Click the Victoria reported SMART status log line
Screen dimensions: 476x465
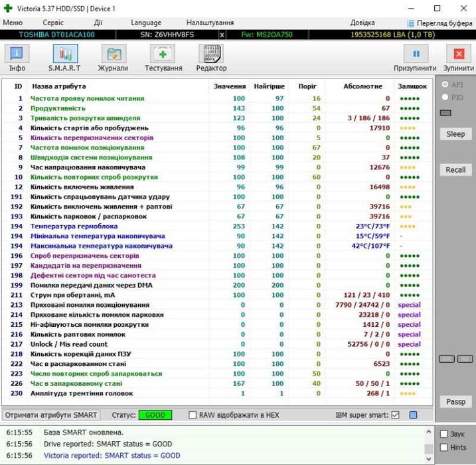(112, 455)
